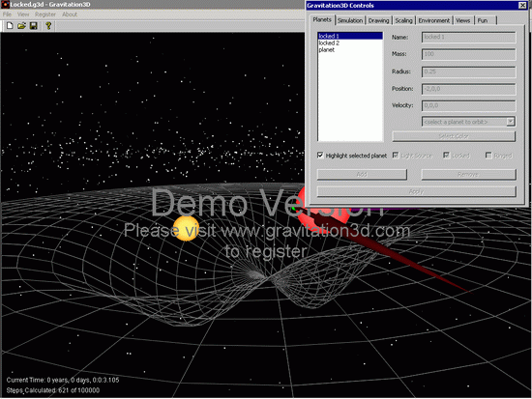Toggle the Locked checkbox
This screenshot has height=399, width=532.
click(x=446, y=156)
